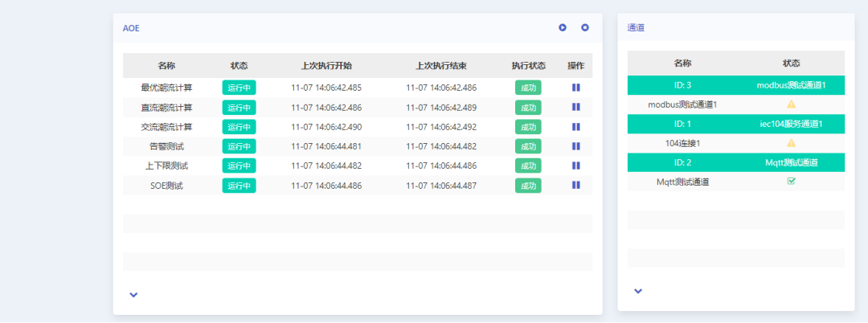Image resolution: width=868 pixels, height=323 pixels.
Task: Stop all AOE via header stop icon
Action: [x=584, y=27]
